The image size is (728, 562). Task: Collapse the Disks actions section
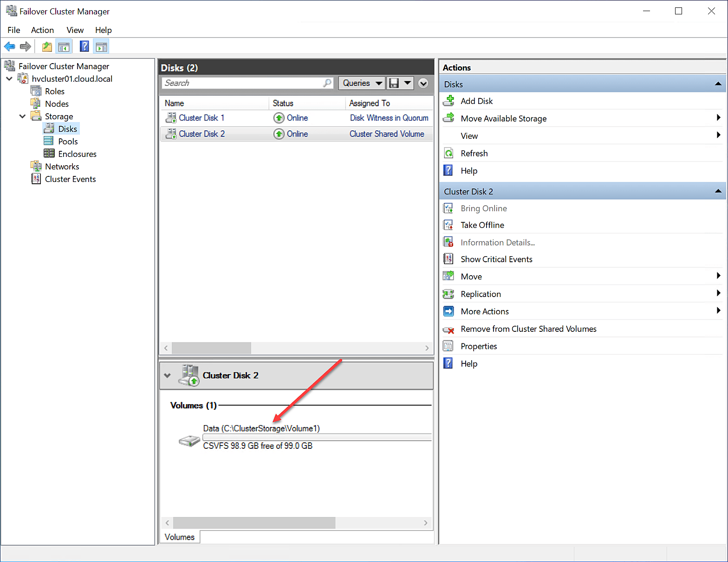pos(718,84)
